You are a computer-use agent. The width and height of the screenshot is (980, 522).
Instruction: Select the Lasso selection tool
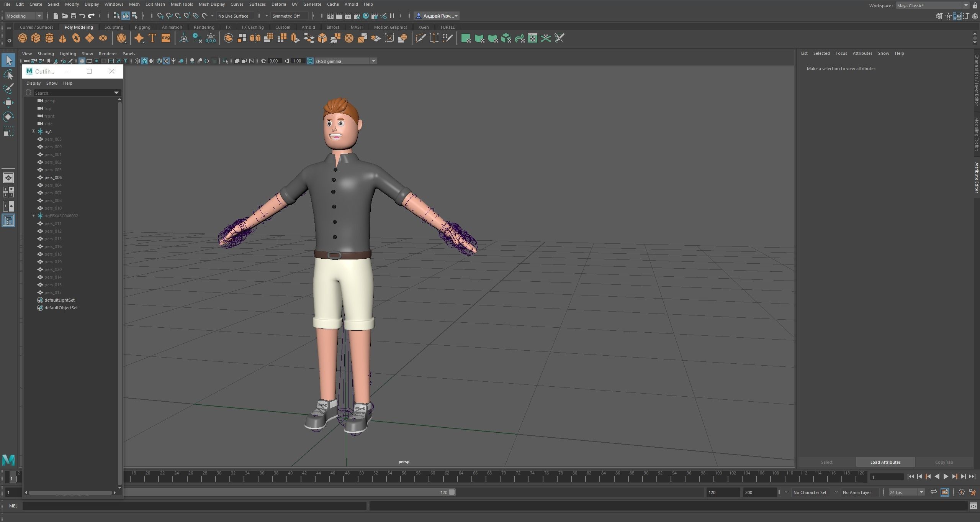(x=8, y=74)
